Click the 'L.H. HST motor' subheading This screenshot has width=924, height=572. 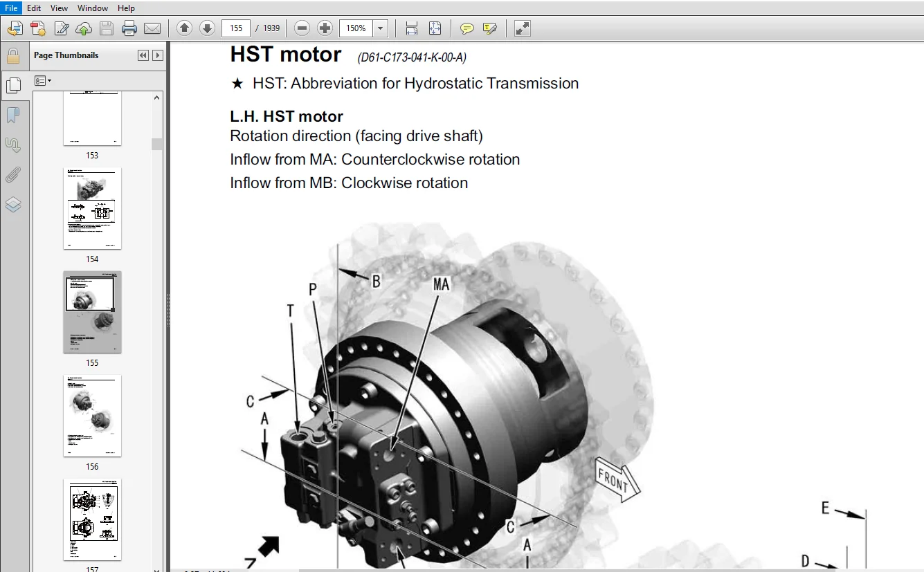pos(287,116)
